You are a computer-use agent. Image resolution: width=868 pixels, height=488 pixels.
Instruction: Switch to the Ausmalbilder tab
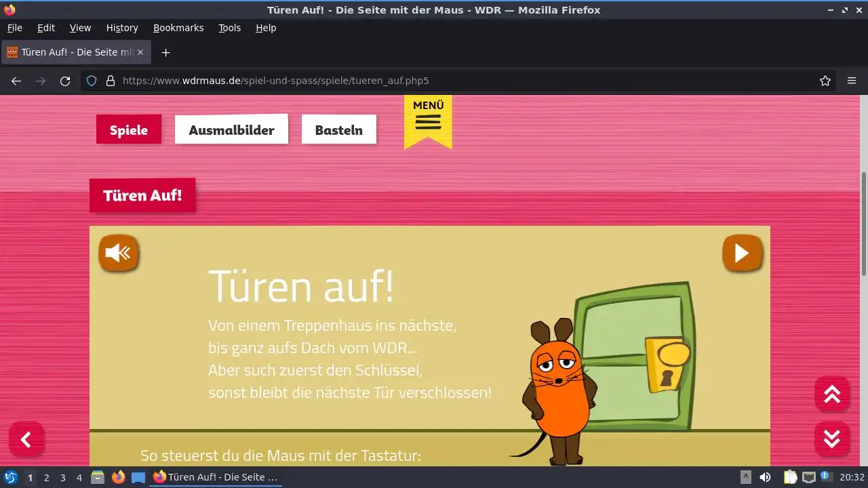pos(231,129)
